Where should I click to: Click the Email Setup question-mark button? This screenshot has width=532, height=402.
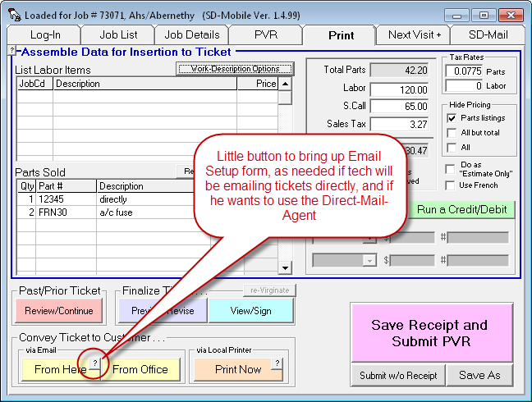pos(94,363)
